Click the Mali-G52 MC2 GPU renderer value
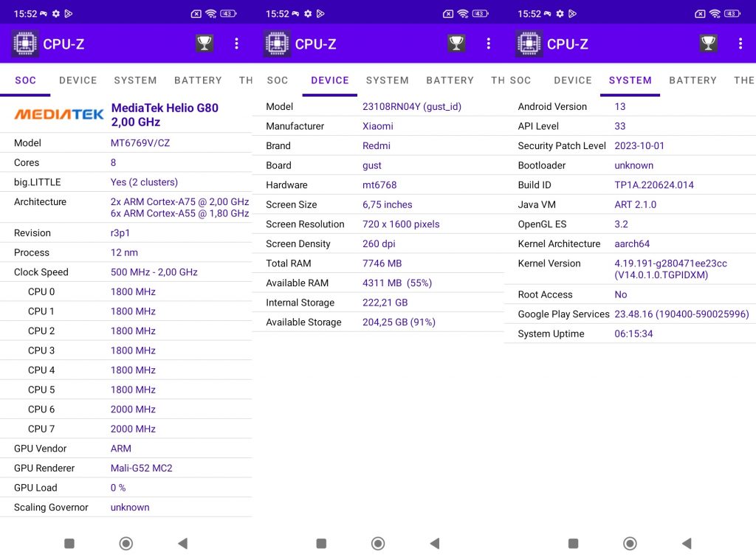Screen dimensions: 756x560 (141, 468)
